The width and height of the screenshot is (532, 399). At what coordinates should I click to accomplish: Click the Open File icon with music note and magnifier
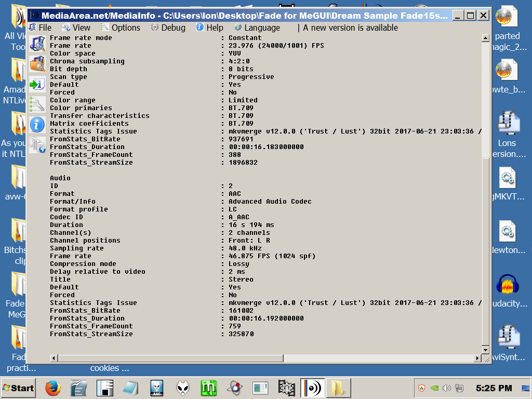point(37,44)
